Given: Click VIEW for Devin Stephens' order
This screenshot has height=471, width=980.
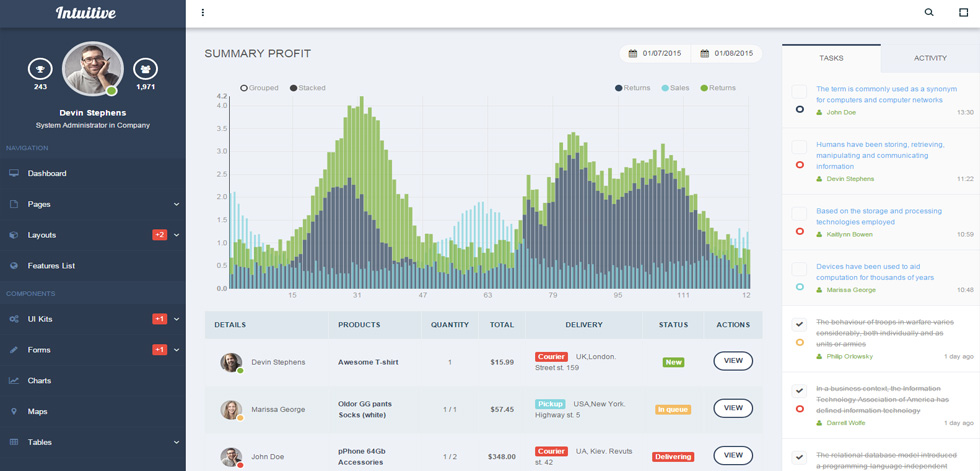Looking at the screenshot, I should tap(733, 361).
